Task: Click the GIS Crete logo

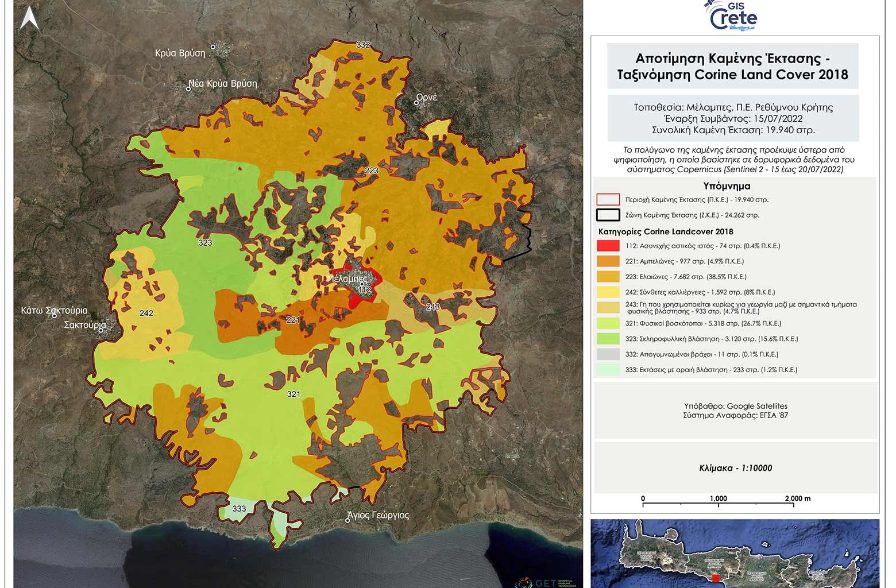Action: click(733, 16)
